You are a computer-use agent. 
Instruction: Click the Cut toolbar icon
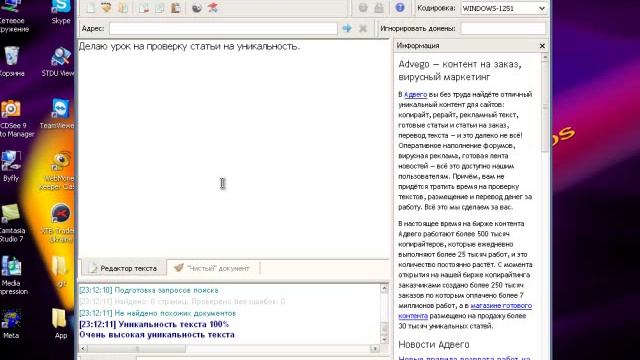(x=143, y=8)
